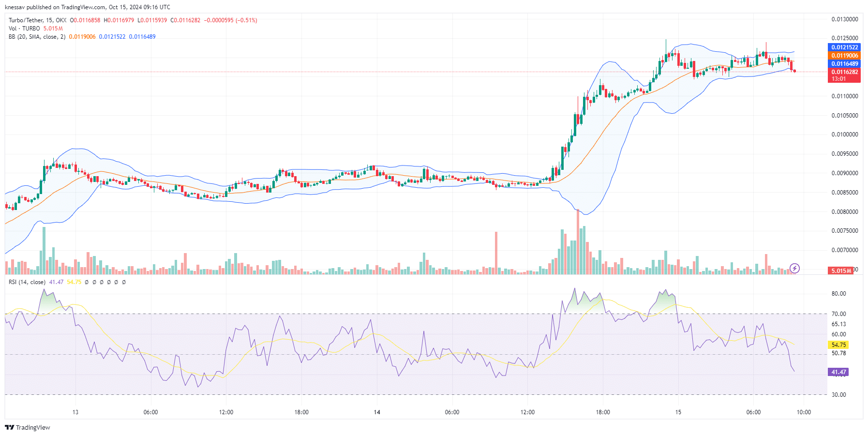This screenshot has width=868, height=436.
Task: Click BB upper value 0.0121522 in legend
Action: tap(112, 37)
